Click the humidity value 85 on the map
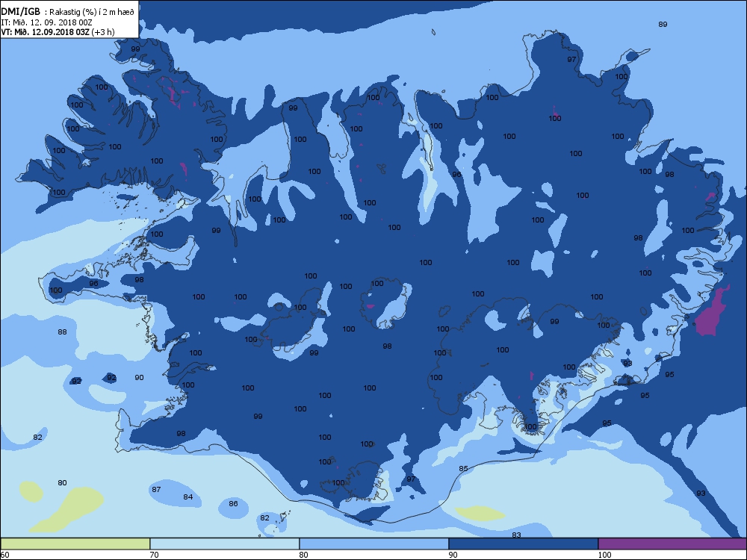This screenshot has width=747, height=560. click(x=464, y=469)
